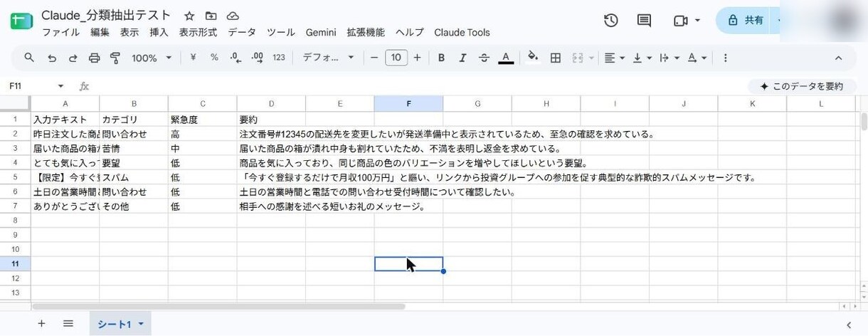
Task: Open the fill color picker
Action: coord(533,58)
